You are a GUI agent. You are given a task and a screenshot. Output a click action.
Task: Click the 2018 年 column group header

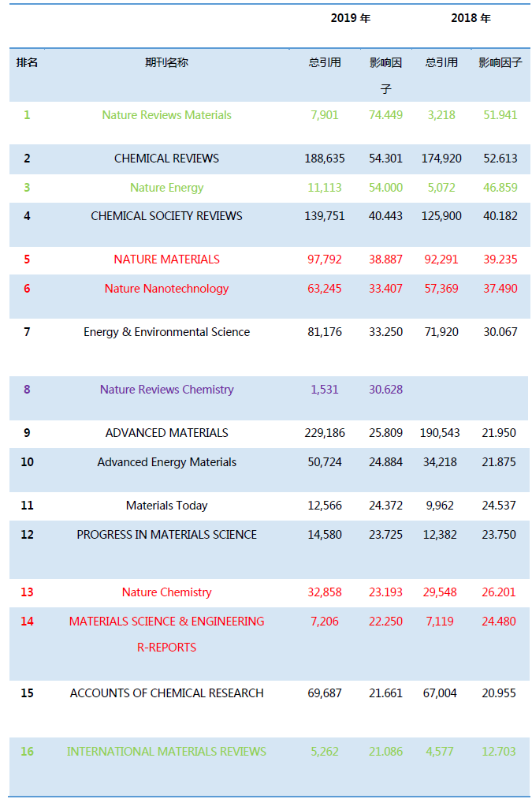(471, 18)
